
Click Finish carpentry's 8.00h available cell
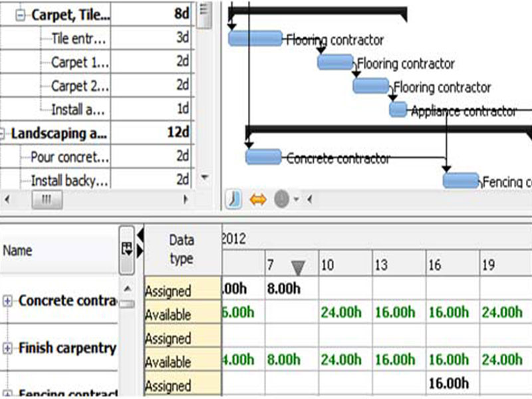click(292, 360)
